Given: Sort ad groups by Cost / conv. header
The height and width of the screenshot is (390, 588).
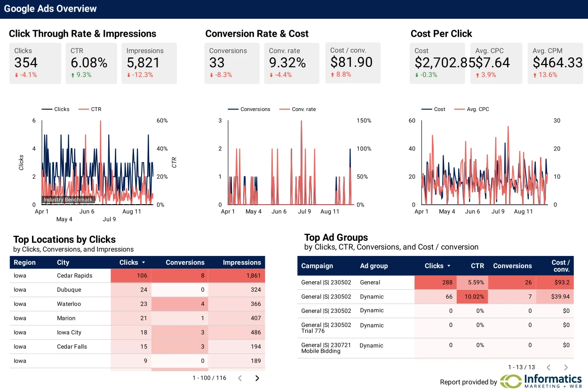Looking at the screenshot, I should [x=561, y=266].
